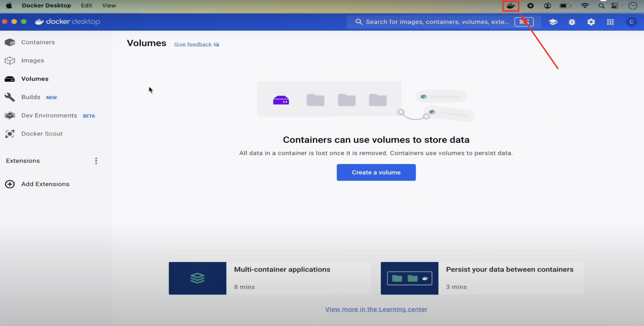Click the clock icon in menu bar
Image resolution: width=644 pixels, height=326 pixels.
tap(633, 6)
